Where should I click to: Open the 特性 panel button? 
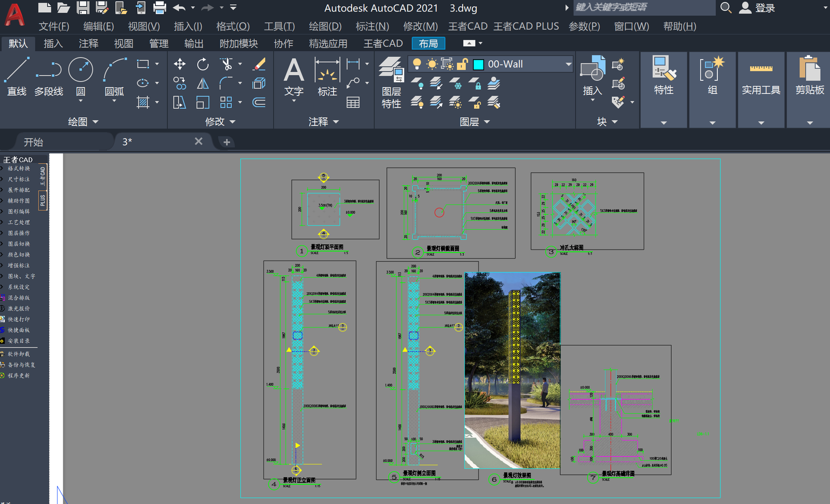point(663,89)
